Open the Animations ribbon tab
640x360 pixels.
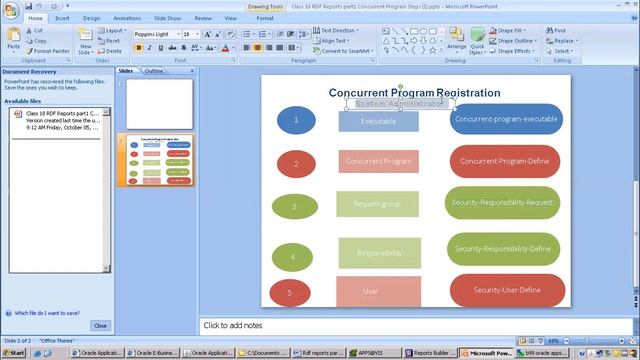tap(127, 18)
